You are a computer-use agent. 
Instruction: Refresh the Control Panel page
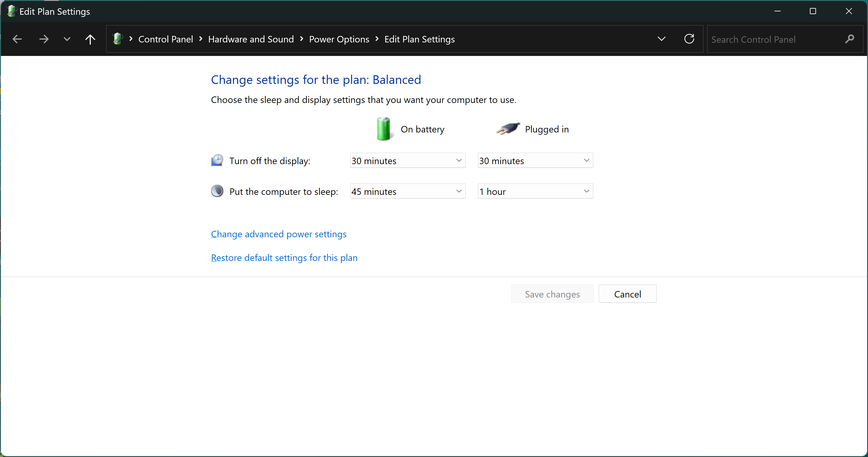tap(689, 39)
